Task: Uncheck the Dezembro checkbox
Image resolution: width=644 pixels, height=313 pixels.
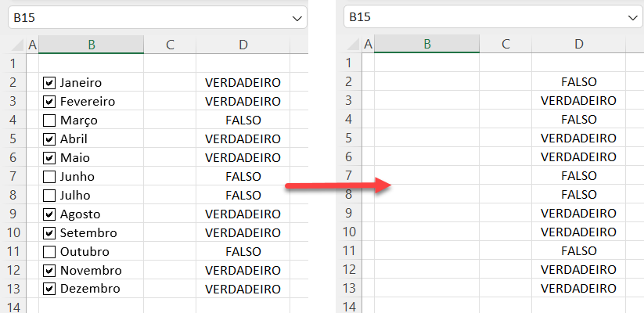Action: (49, 289)
